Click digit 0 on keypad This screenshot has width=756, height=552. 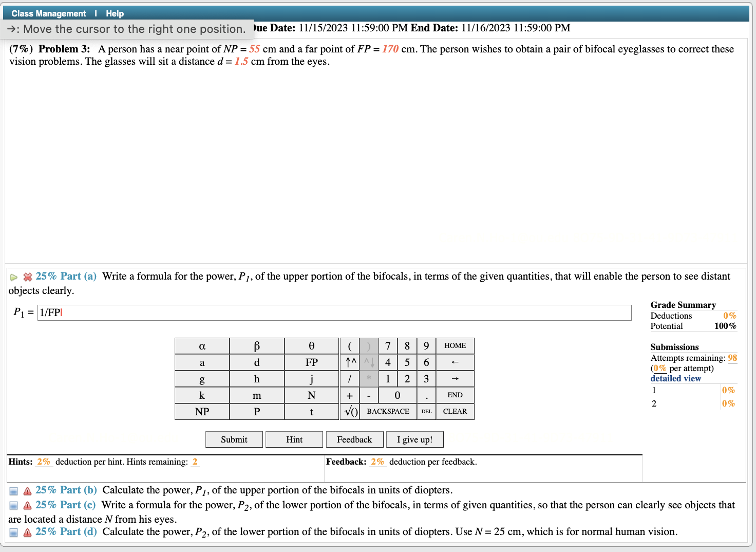pos(398,395)
